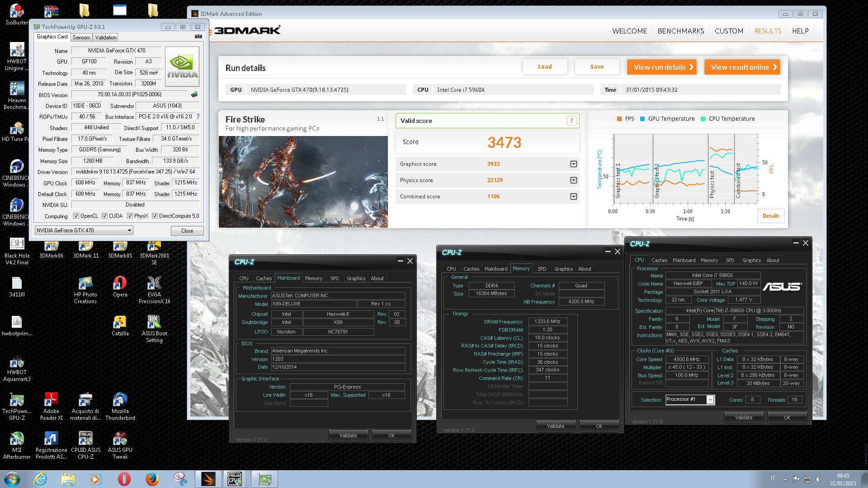The height and width of the screenshot is (488, 868).
Task: Click 3DMark taskbar button
Action: tap(208, 479)
